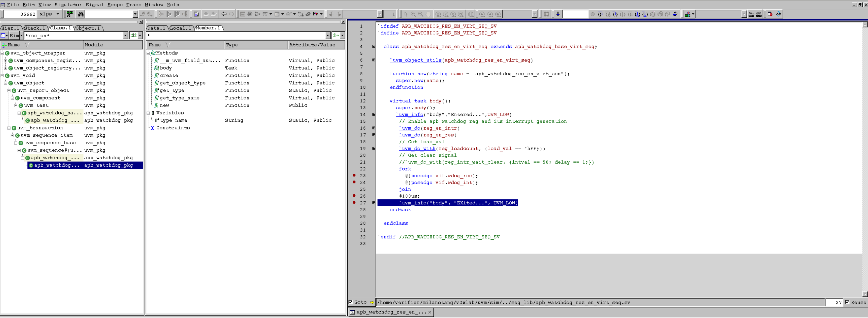Click the zoom in magnifier icon

pos(413,14)
